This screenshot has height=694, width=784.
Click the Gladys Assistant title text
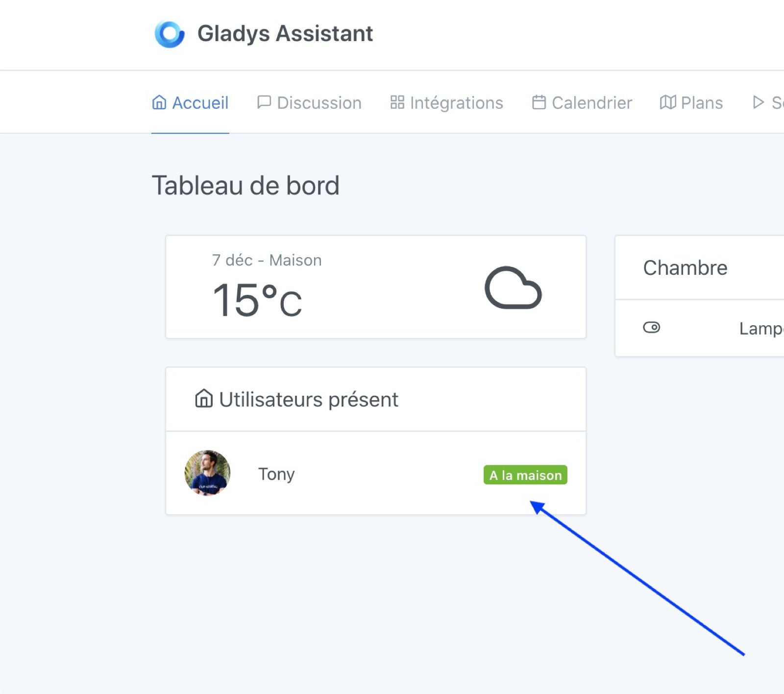pyautogui.click(x=285, y=33)
